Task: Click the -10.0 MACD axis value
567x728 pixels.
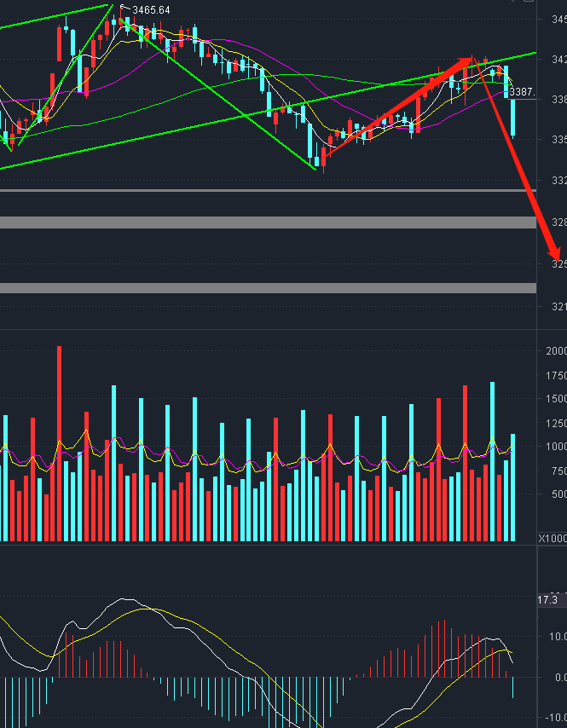Action: click(x=555, y=719)
